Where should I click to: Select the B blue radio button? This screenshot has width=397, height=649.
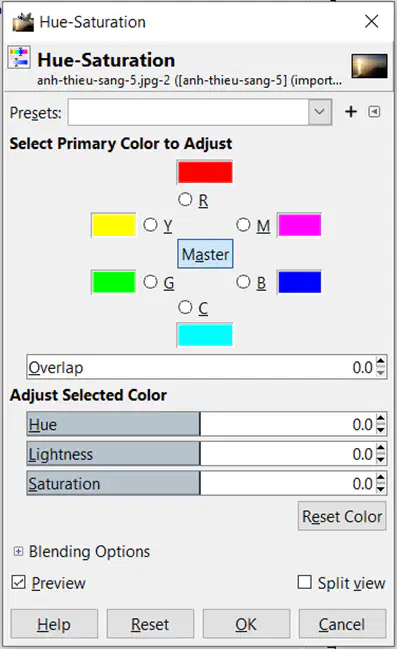click(x=243, y=282)
